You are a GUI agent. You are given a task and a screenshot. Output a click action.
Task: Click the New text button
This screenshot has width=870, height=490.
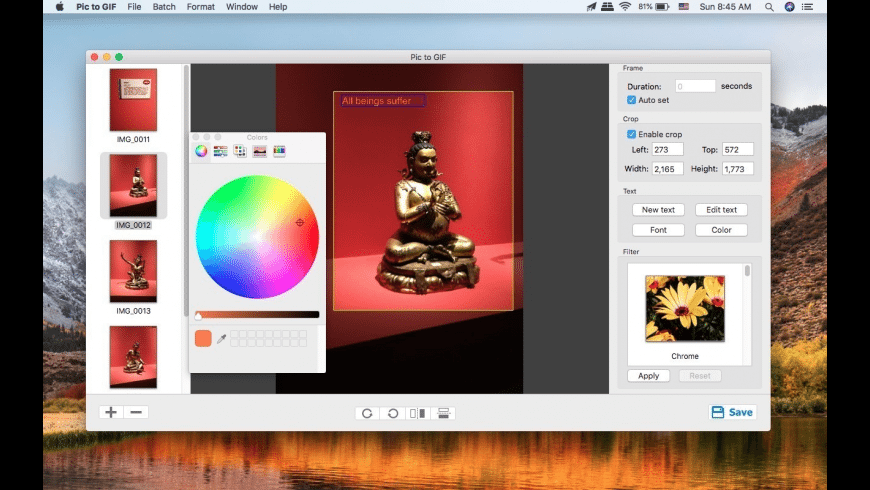click(x=658, y=210)
